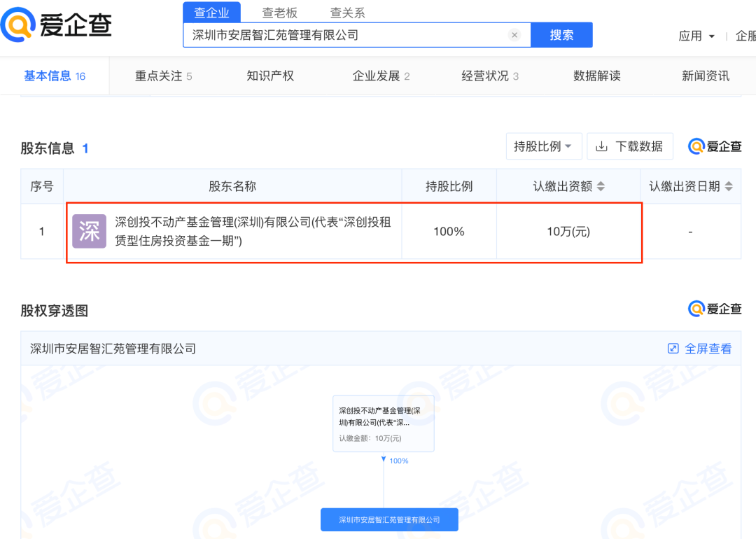Click the 序号 column header

click(x=42, y=186)
